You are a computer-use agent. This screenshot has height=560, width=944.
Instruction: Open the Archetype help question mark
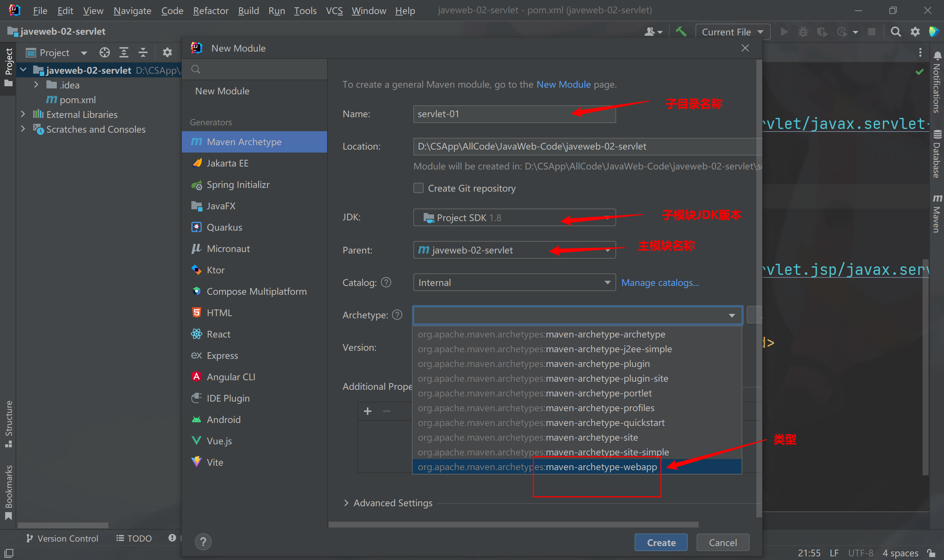click(397, 315)
